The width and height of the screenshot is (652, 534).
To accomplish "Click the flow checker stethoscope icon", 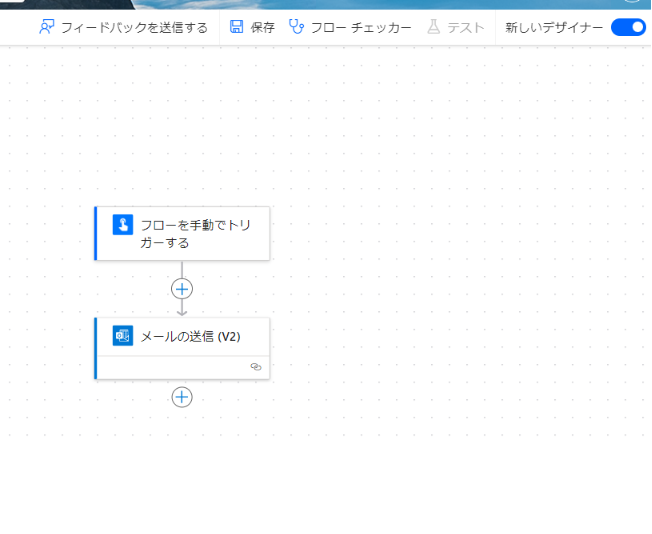I will tap(296, 27).
